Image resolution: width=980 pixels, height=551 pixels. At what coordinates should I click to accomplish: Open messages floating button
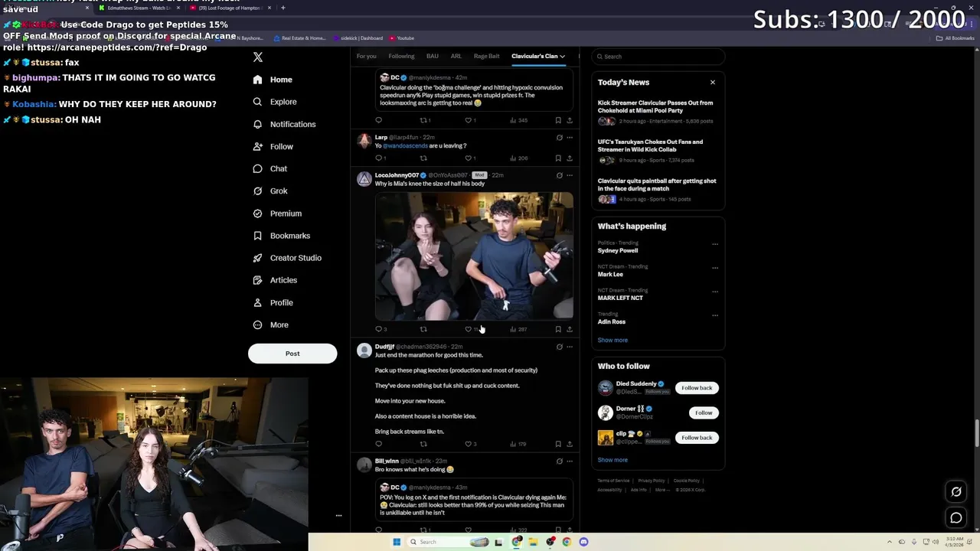[956, 518]
